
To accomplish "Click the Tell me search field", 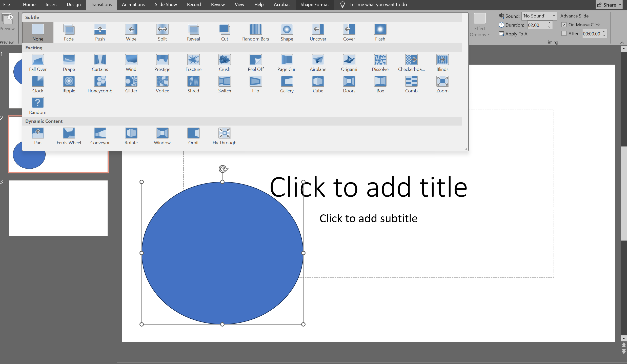I will click(x=378, y=5).
